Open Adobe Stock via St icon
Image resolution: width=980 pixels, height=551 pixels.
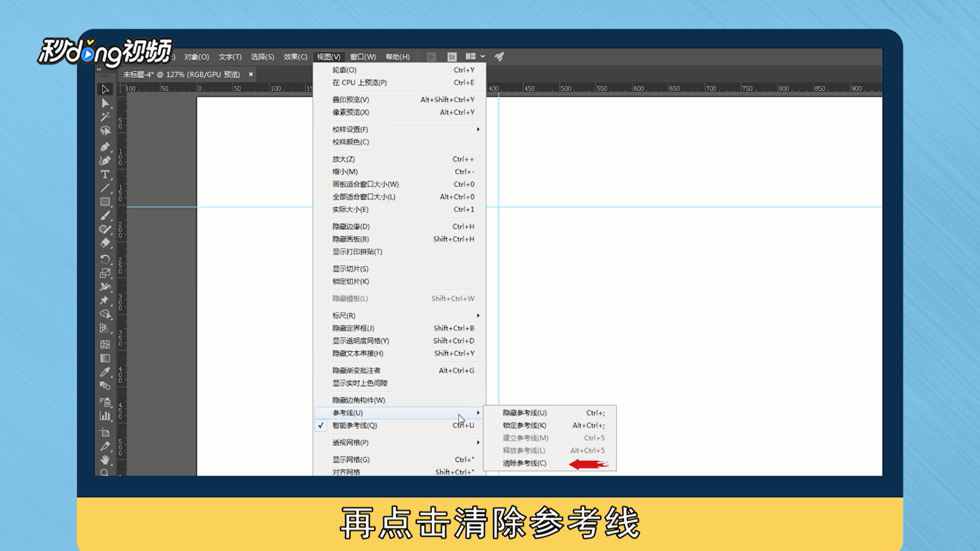coord(452,57)
